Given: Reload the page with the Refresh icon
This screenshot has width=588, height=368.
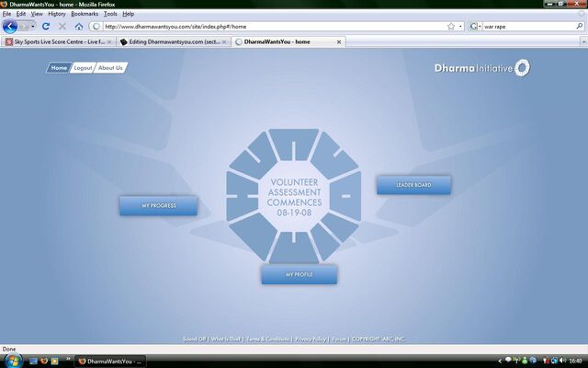Looking at the screenshot, I should pos(46,27).
